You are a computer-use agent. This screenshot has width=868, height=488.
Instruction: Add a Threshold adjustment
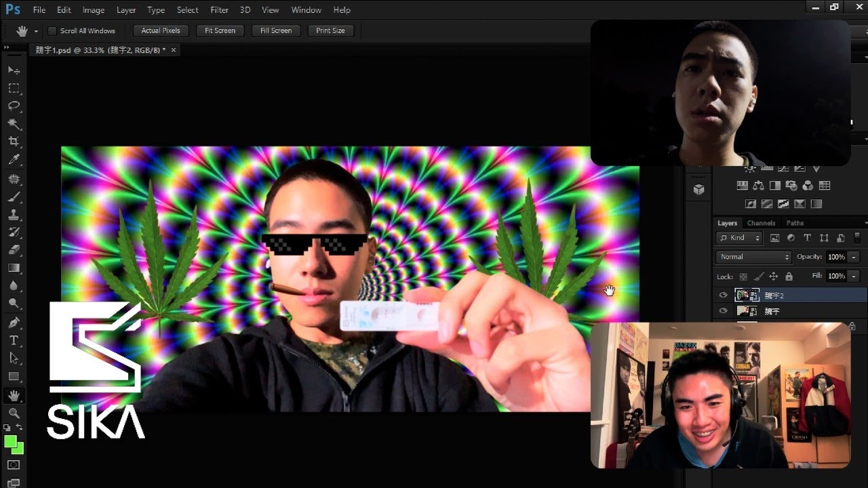point(783,203)
